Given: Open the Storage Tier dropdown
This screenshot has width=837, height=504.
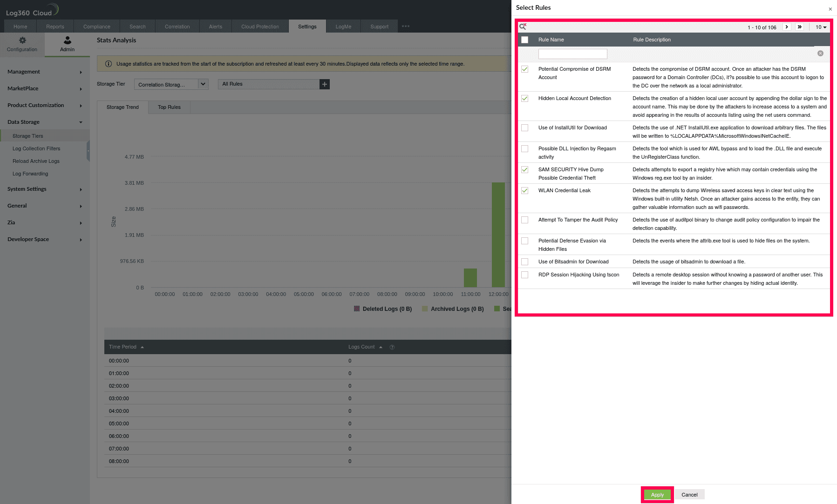Looking at the screenshot, I should (171, 84).
